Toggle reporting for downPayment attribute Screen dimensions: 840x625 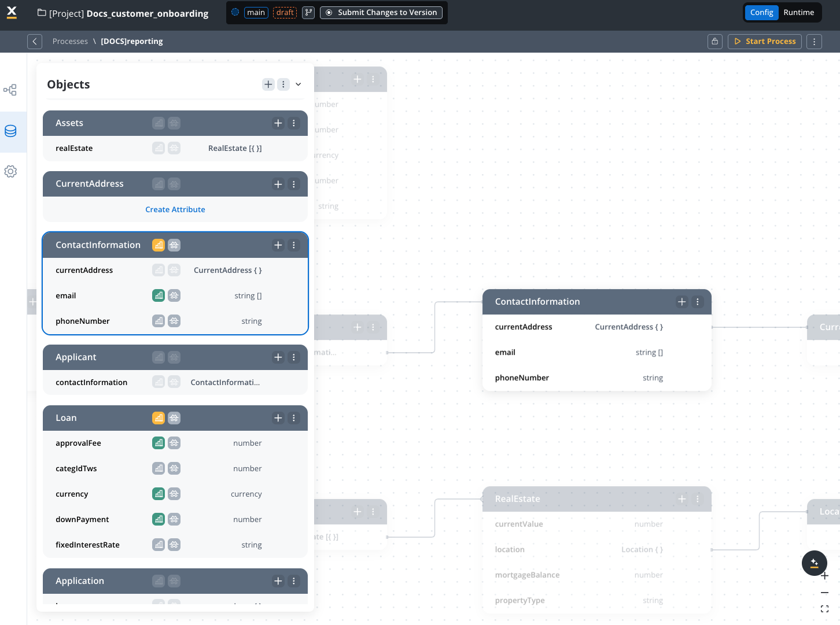pyautogui.click(x=159, y=519)
